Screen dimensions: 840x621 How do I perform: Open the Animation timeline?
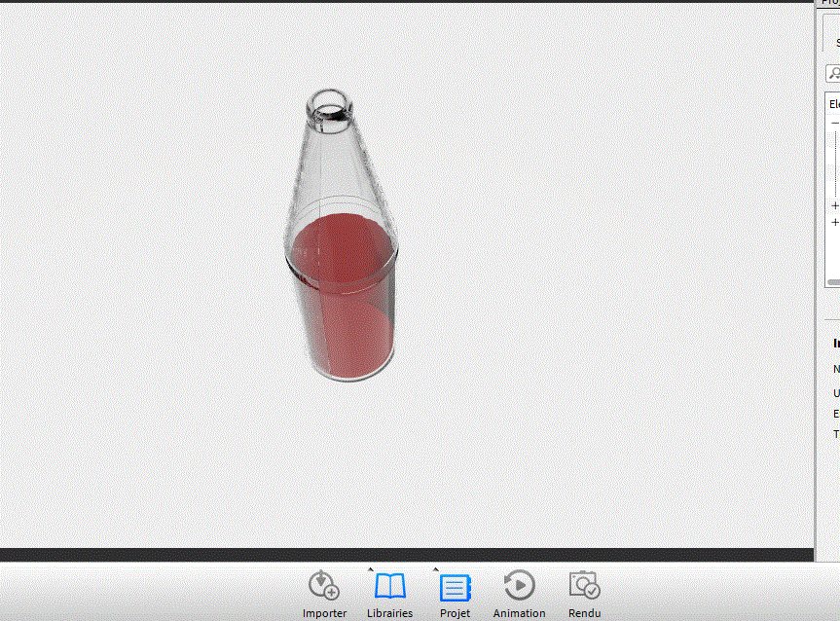(519, 594)
